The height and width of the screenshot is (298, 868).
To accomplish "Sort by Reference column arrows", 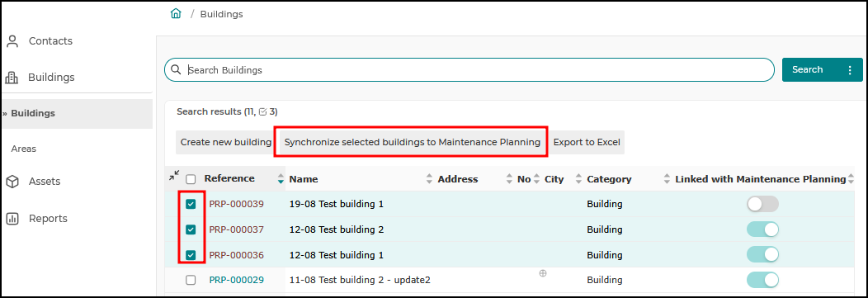I will tap(281, 179).
